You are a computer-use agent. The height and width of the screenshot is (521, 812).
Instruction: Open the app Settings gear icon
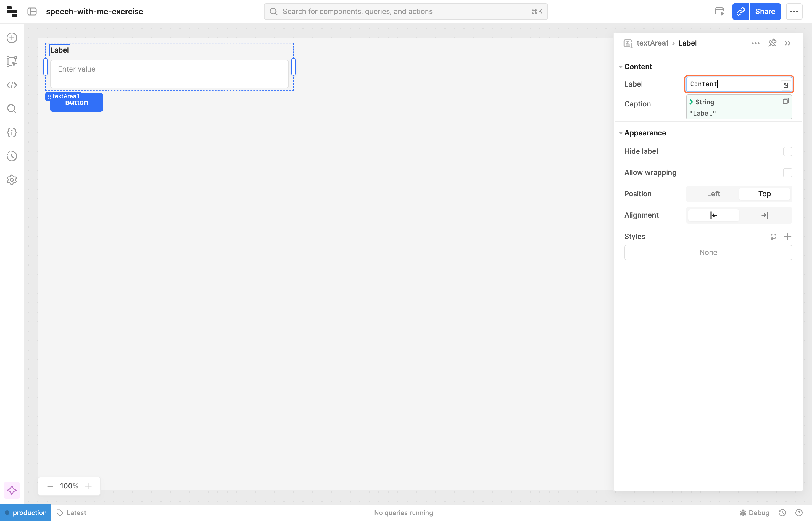tap(12, 180)
